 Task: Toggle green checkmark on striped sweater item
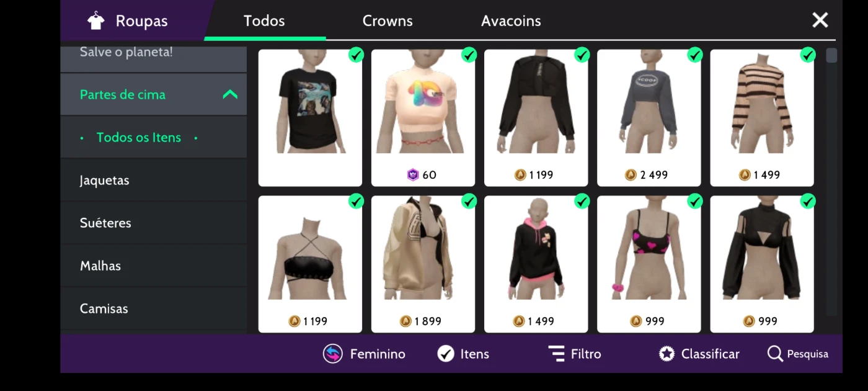point(808,55)
